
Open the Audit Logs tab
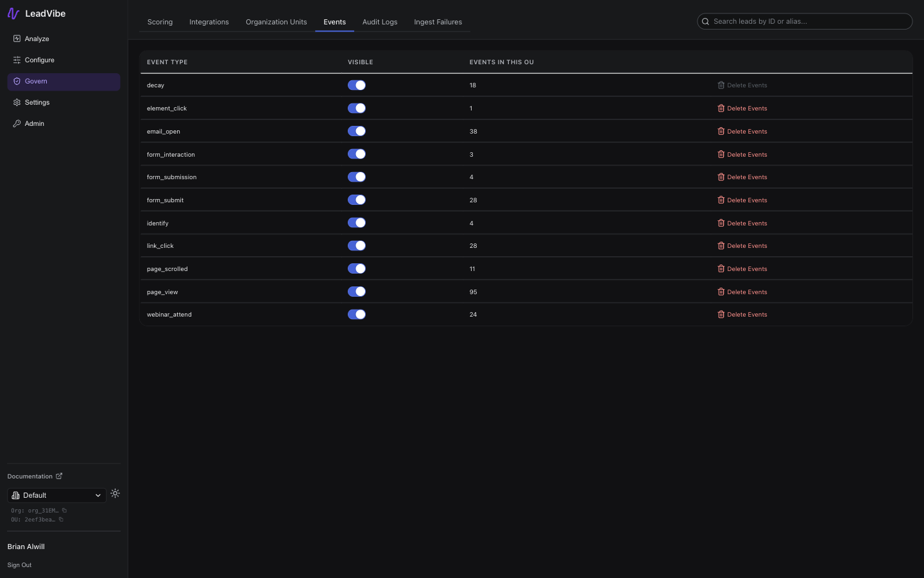379,21
